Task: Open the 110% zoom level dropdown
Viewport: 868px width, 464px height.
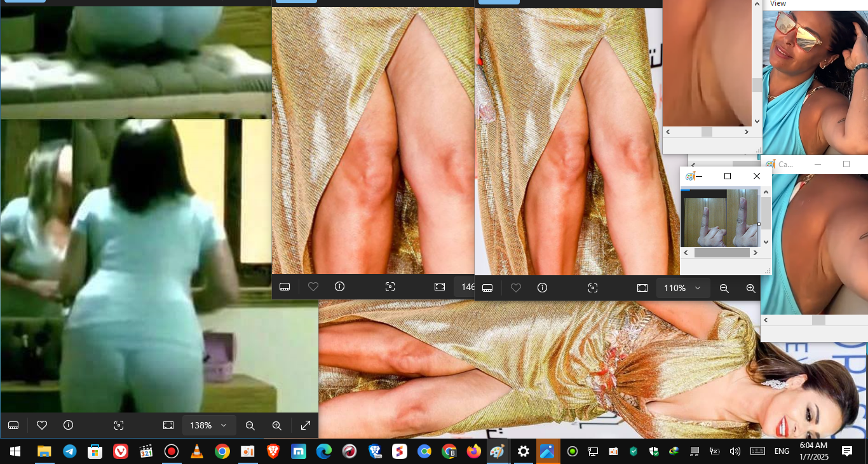Action: pos(682,288)
